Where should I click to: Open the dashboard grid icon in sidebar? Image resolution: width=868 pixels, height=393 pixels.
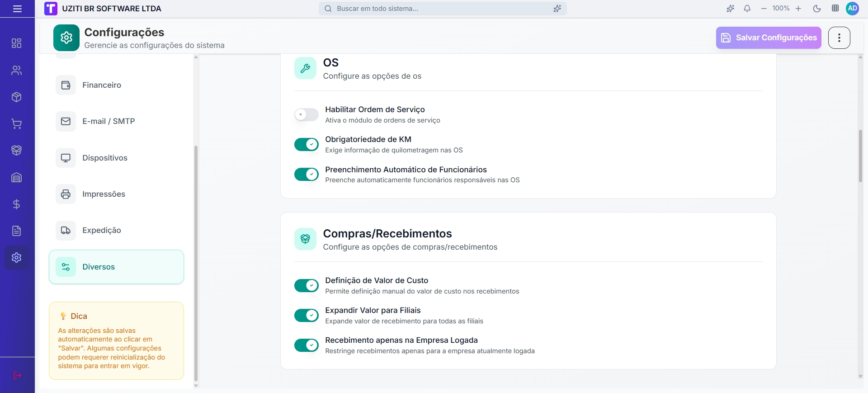[x=17, y=43]
